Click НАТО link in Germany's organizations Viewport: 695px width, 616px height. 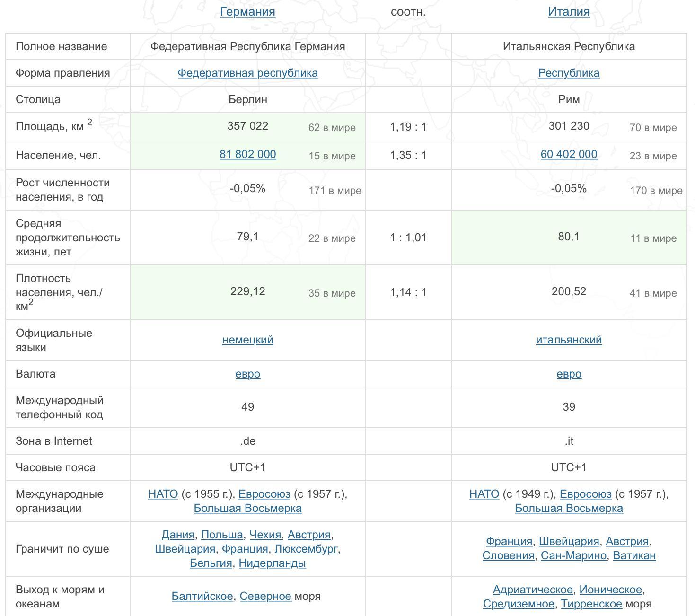163,494
